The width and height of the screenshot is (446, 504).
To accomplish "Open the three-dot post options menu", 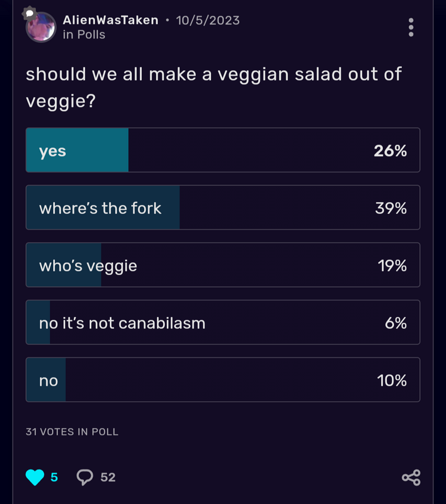I will click(411, 27).
